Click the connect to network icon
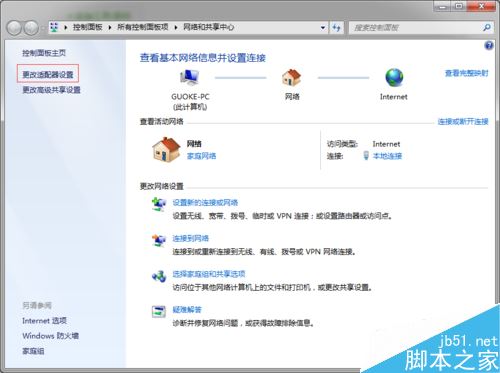 coord(159,240)
